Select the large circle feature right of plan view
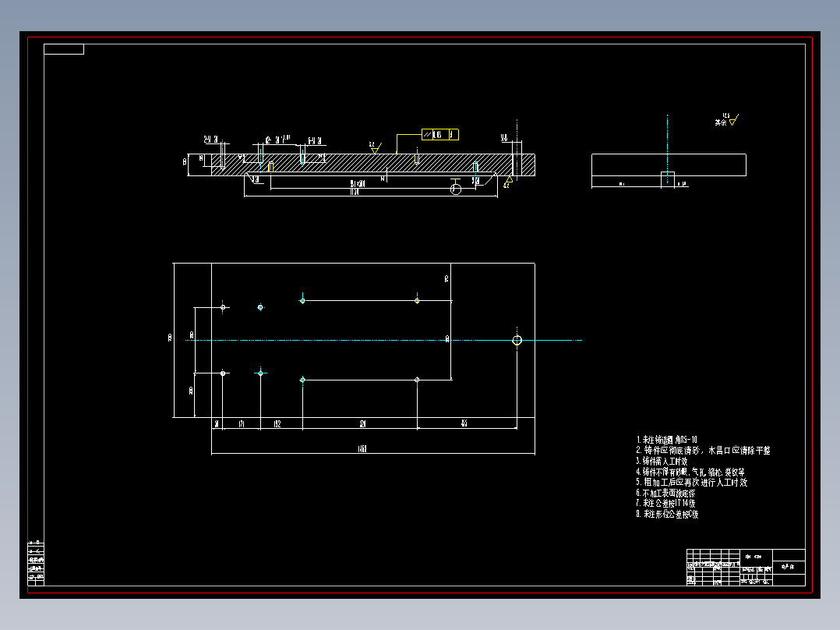Viewport: 840px width, 630px height. click(517, 341)
